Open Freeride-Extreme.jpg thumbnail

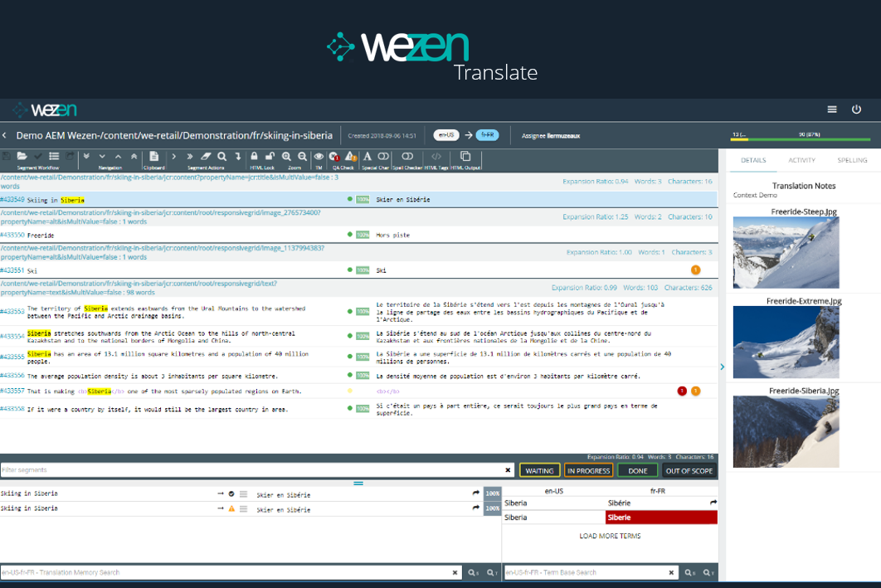tap(786, 342)
